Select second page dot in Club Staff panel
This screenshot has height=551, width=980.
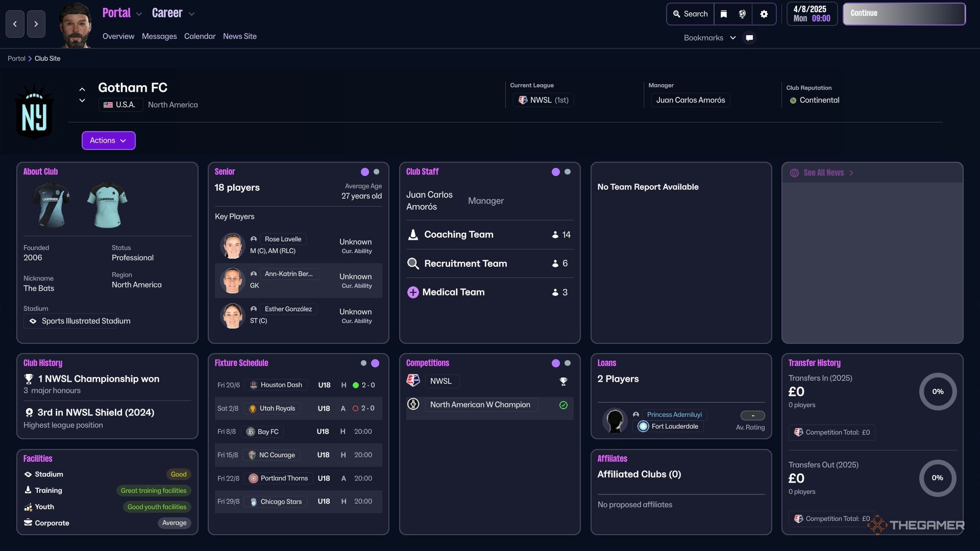(568, 172)
